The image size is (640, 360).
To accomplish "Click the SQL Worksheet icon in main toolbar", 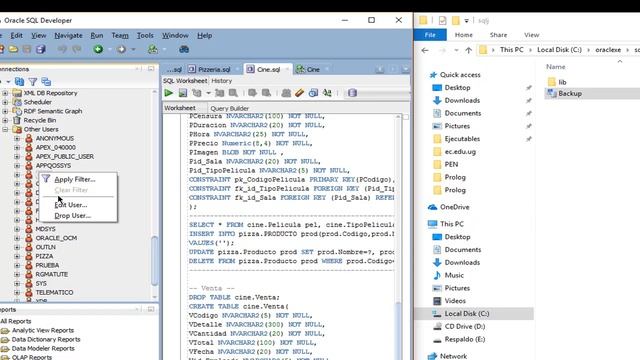I will (153, 49).
